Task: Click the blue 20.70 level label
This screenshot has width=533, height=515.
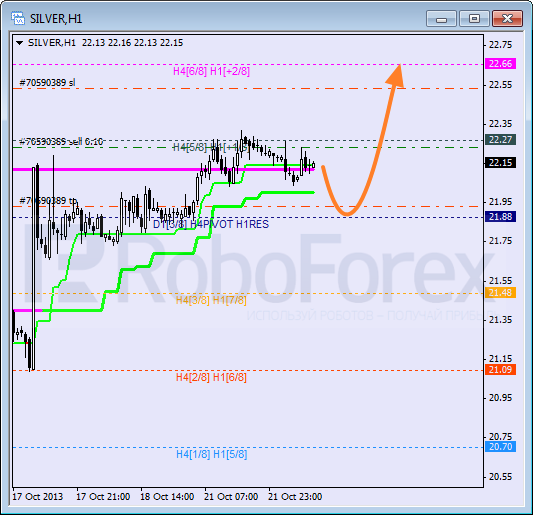Action: pos(500,446)
